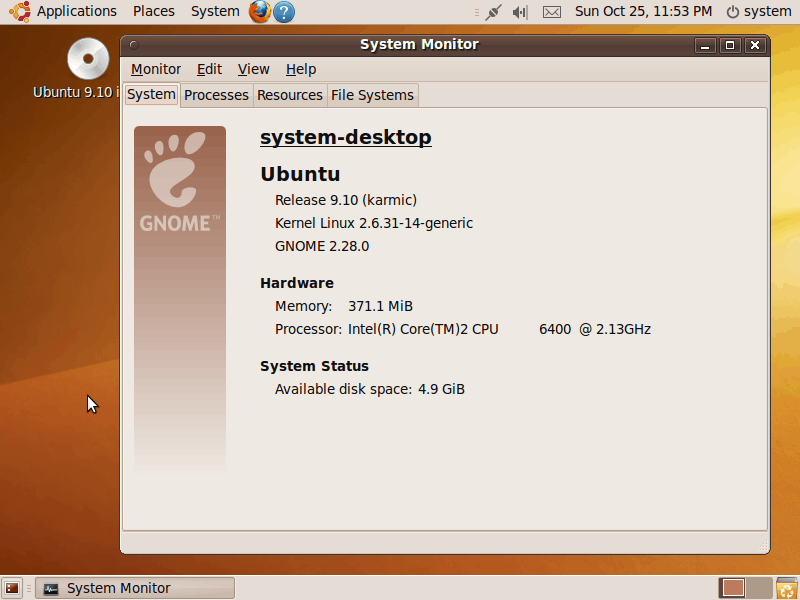This screenshot has height=600, width=800.
Task: Open the volume speaker applet
Action: (520, 12)
